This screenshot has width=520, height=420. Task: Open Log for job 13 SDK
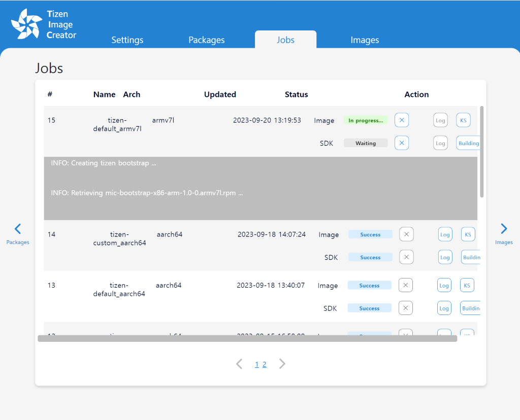click(x=444, y=308)
